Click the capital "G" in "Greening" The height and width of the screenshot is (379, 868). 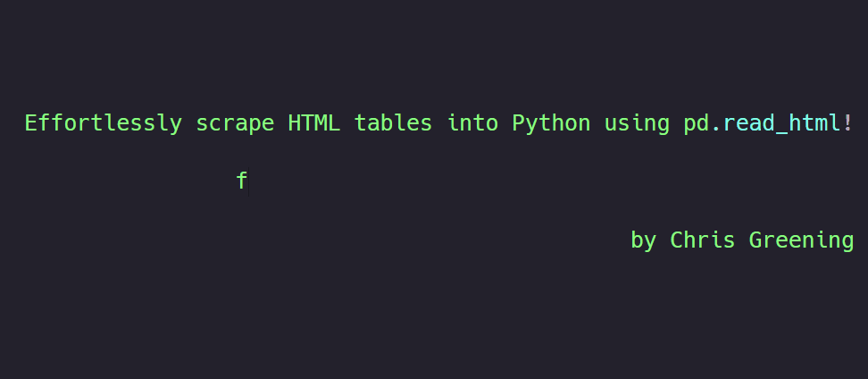click(755, 240)
